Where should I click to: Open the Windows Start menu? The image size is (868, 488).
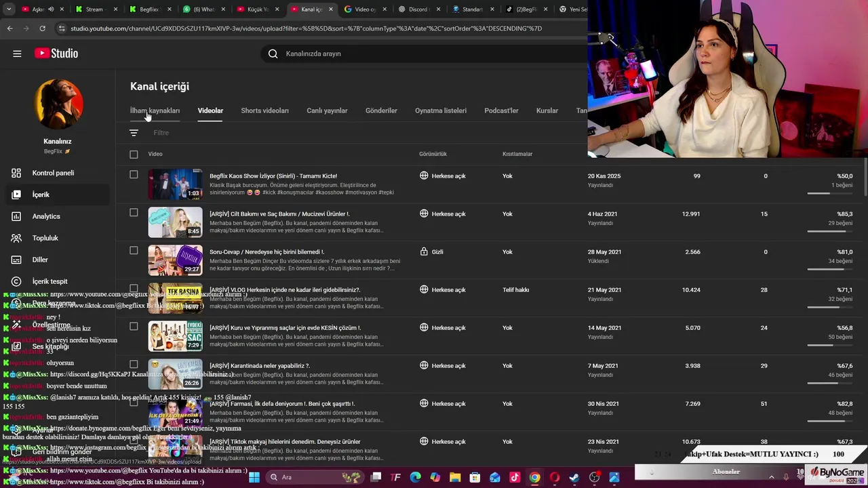[254, 477]
